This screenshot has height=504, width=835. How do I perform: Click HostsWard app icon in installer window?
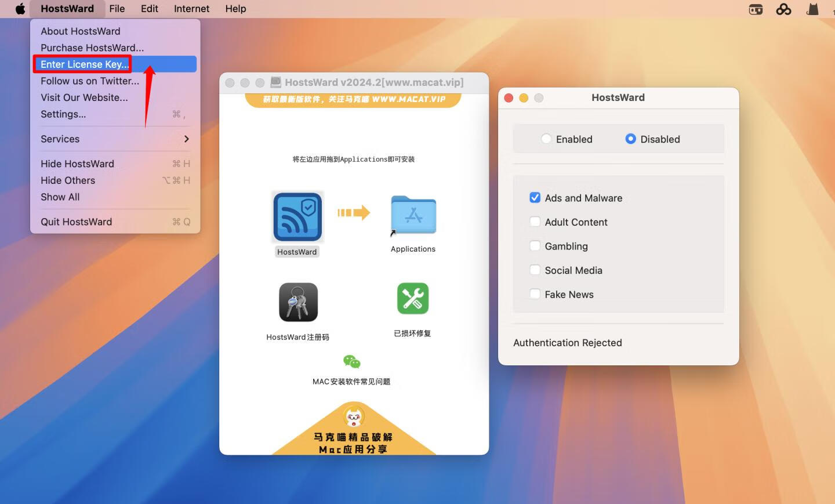[x=297, y=216]
